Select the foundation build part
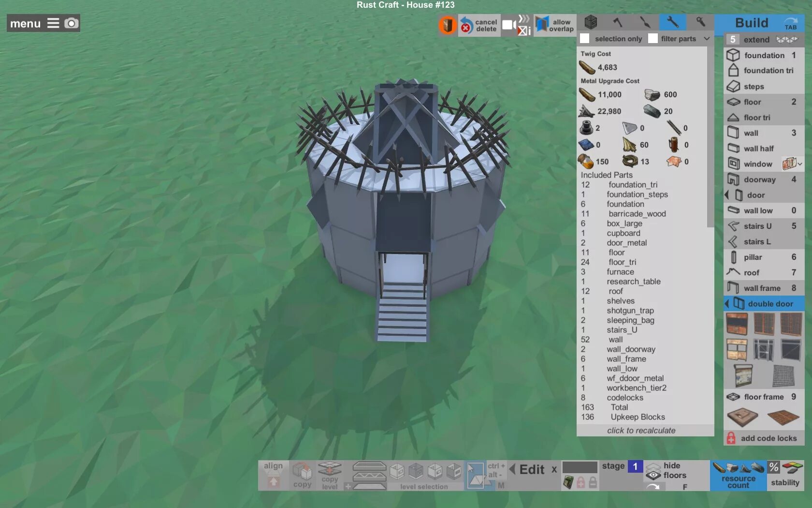 tap(764, 55)
